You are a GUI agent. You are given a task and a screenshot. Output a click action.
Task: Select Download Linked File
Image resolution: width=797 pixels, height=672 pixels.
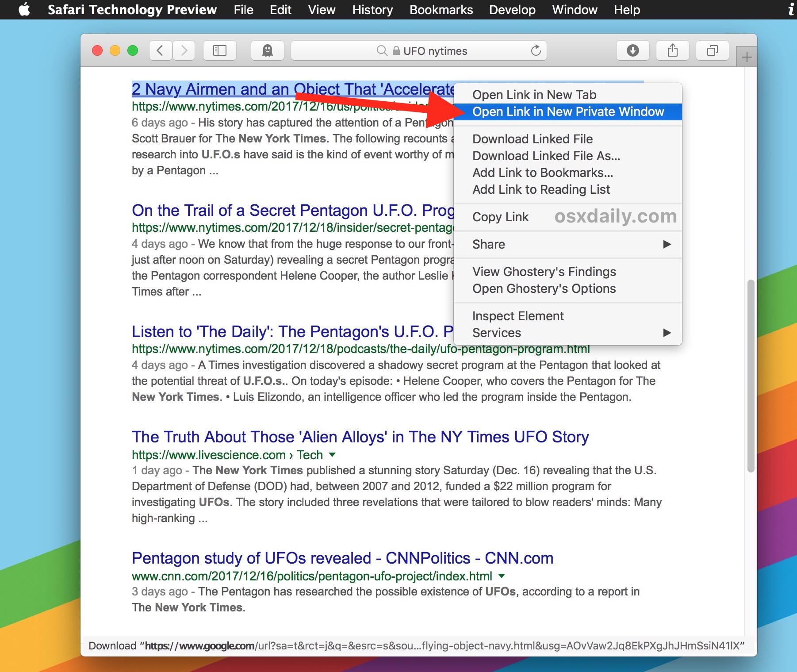point(568,139)
